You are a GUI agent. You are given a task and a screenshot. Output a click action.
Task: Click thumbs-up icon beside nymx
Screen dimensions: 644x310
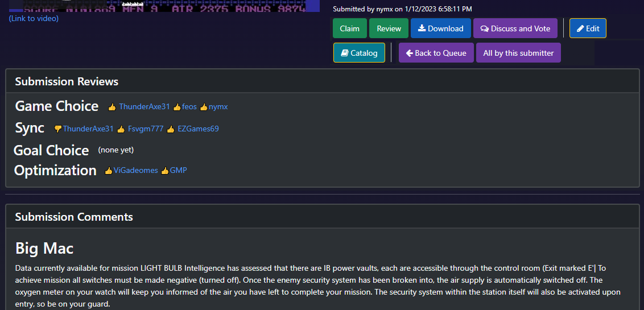click(204, 107)
